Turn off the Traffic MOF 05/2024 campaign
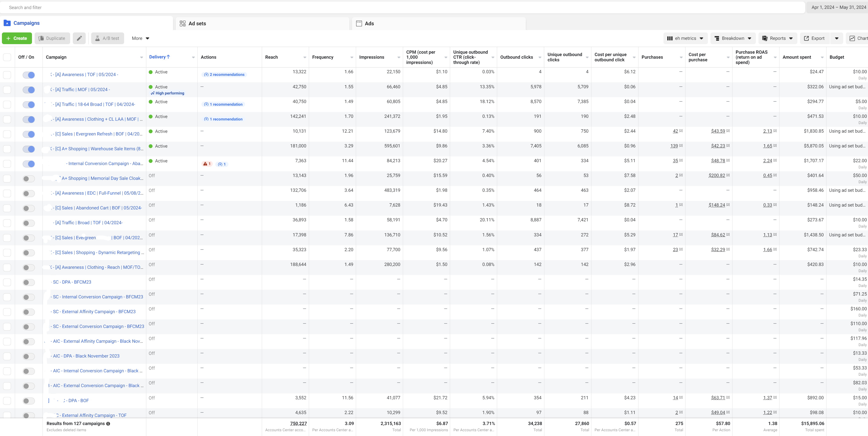 click(29, 90)
